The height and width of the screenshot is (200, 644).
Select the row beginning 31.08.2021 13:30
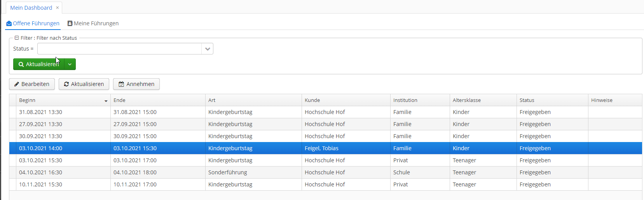click(x=326, y=112)
